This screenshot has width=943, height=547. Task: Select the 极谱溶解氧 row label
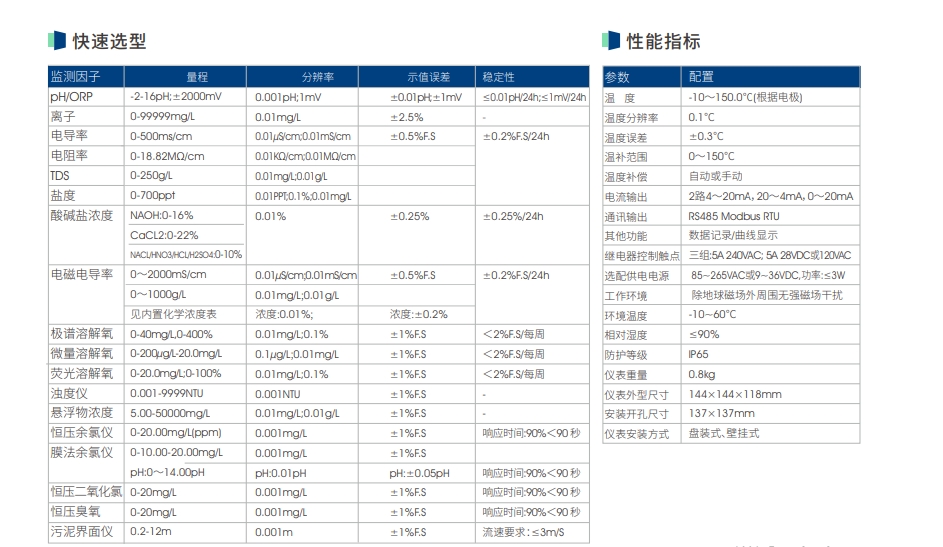82,334
